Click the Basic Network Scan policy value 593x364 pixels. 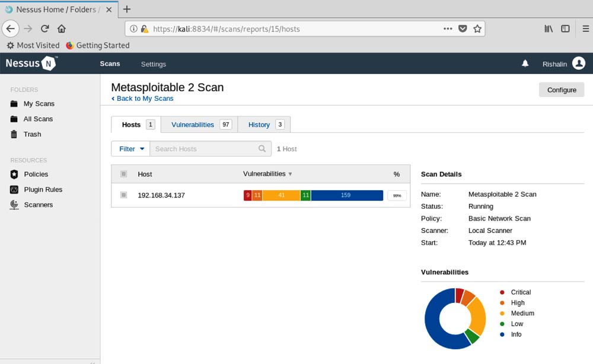click(x=499, y=219)
